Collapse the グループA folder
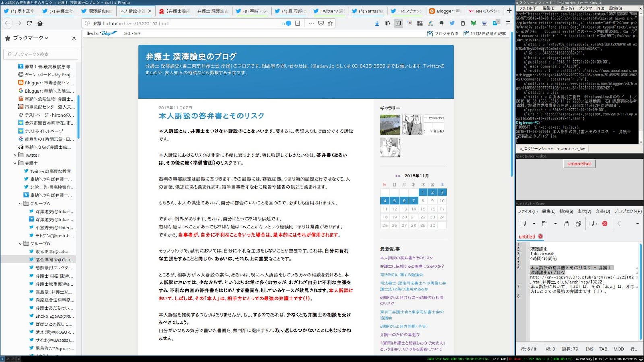 [x=20, y=204]
